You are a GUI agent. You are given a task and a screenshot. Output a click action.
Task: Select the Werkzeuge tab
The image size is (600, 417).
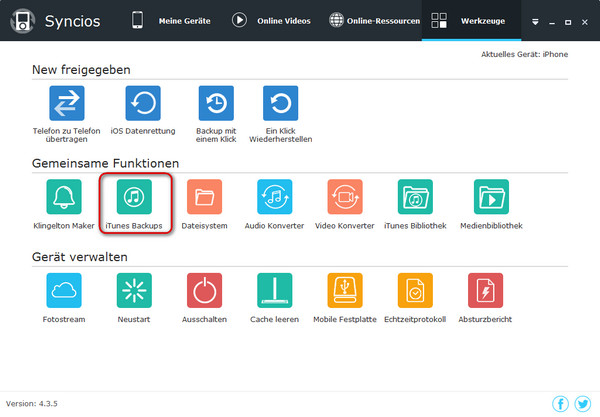click(471, 21)
